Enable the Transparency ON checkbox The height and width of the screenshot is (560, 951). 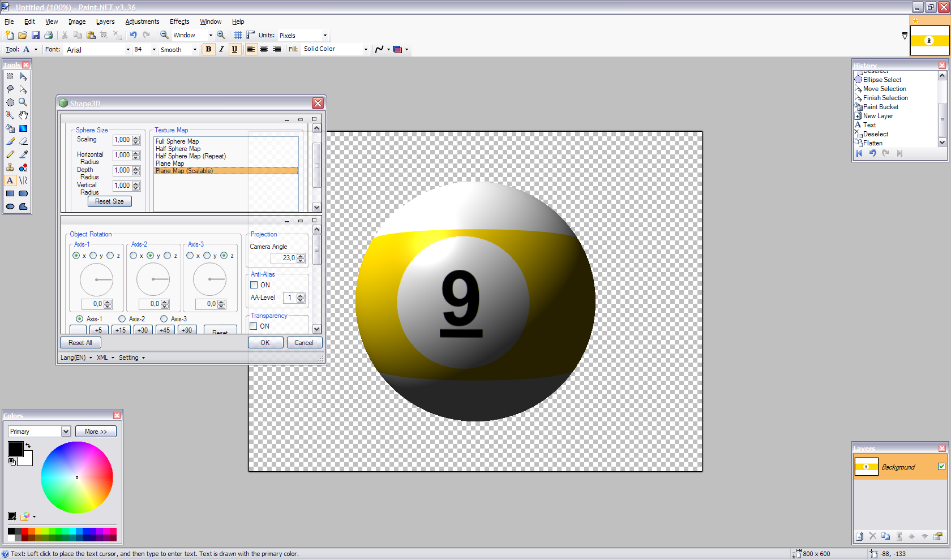253,326
